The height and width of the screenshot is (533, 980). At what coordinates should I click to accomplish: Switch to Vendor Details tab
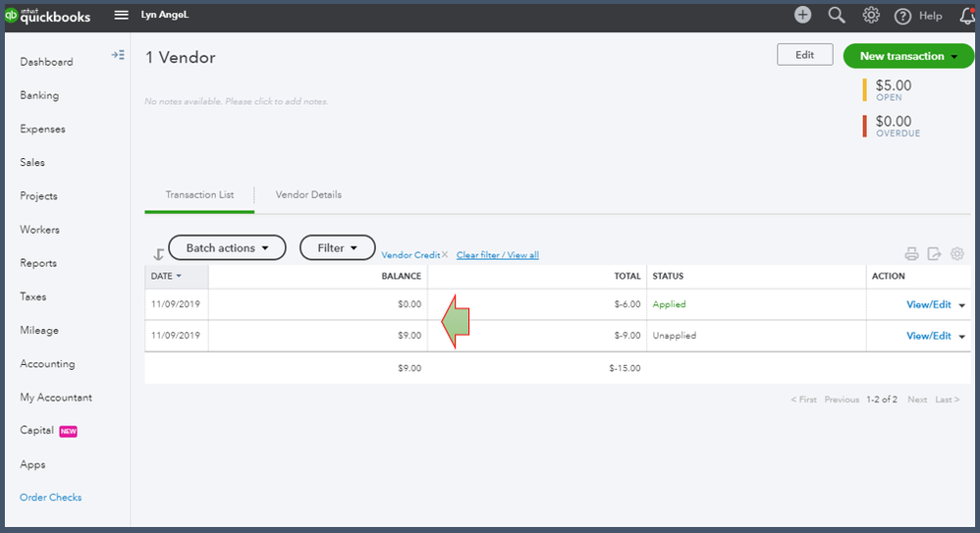tap(308, 195)
